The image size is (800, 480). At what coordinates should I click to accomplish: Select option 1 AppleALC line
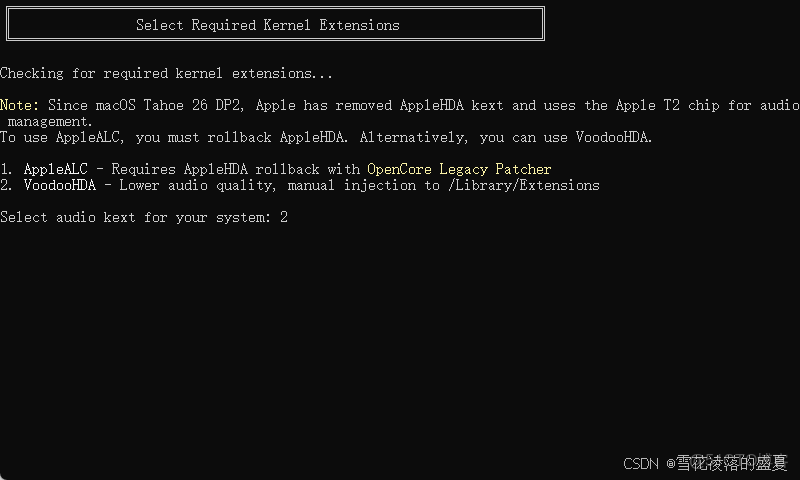276,169
